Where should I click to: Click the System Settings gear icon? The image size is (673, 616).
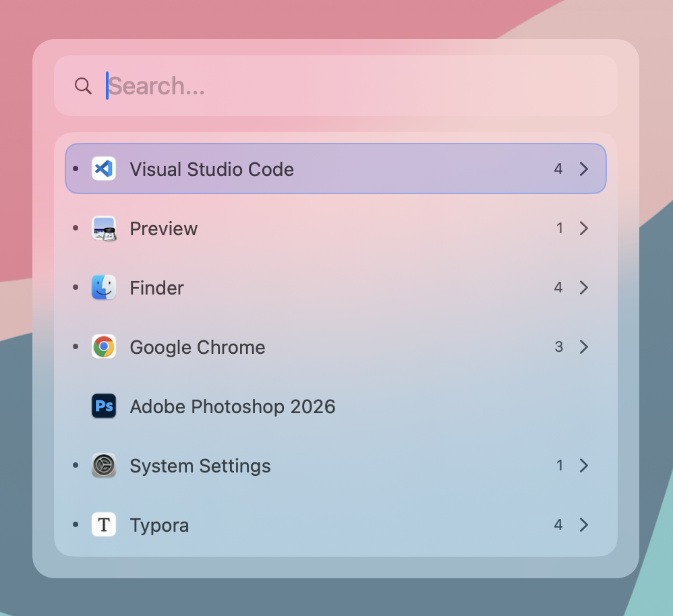(104, 466)
